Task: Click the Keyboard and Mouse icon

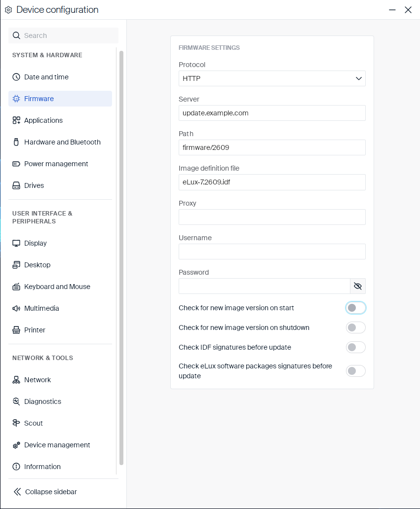Action: click(16, 287)
